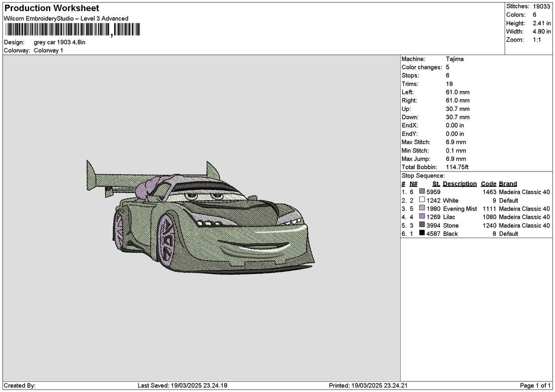
Task: Click the Machine value Tajima
Action: (x=455, y=59)
